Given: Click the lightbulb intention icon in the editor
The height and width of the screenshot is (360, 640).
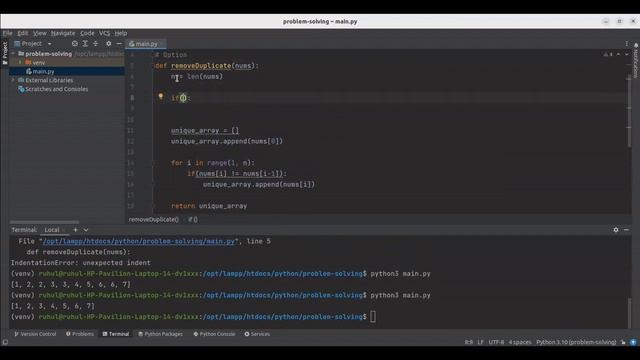Looking at the screenshot, I should [x=161, y=97].
